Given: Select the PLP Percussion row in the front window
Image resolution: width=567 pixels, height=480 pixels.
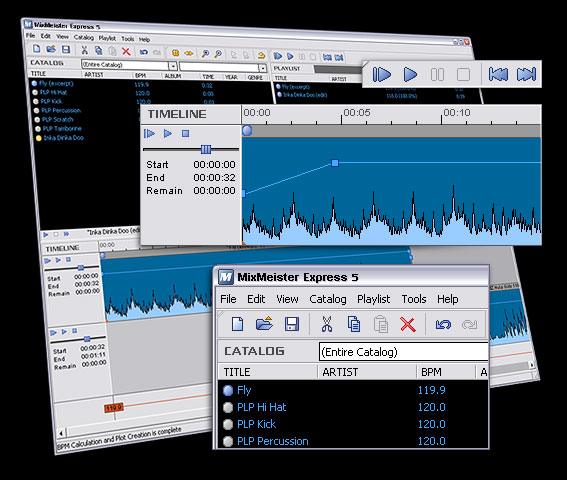Looking at the screenshot, I should (x=353, y=441).
